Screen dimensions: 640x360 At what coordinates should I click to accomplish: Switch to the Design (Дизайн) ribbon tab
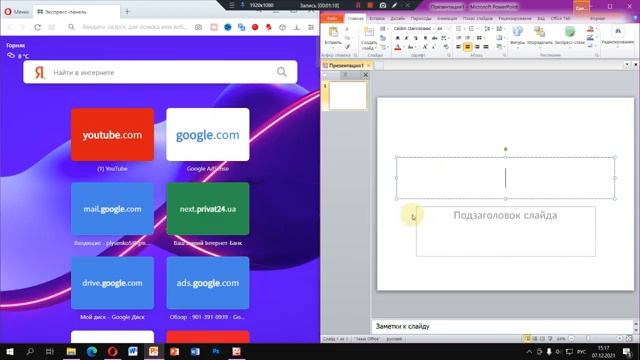(x=398, y=18)
